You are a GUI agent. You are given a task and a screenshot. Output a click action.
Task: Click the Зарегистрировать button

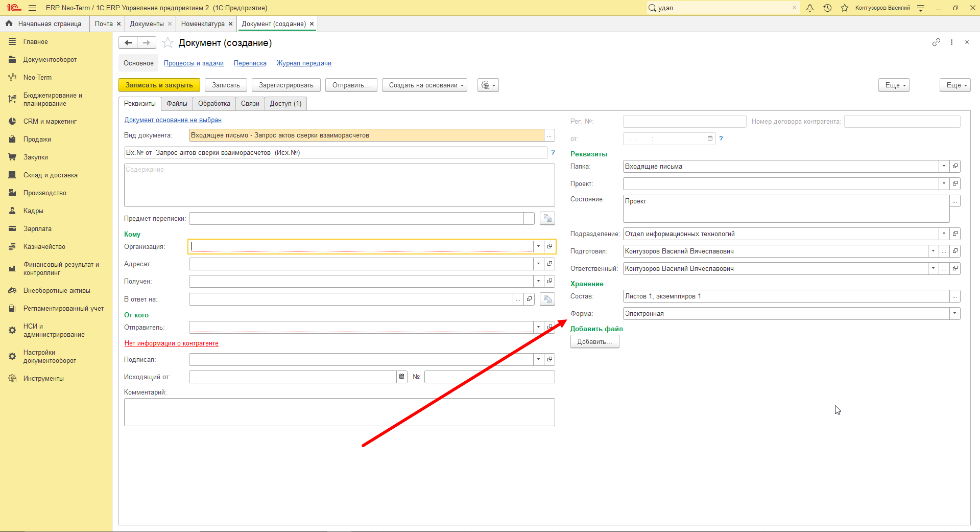point(286,85)
